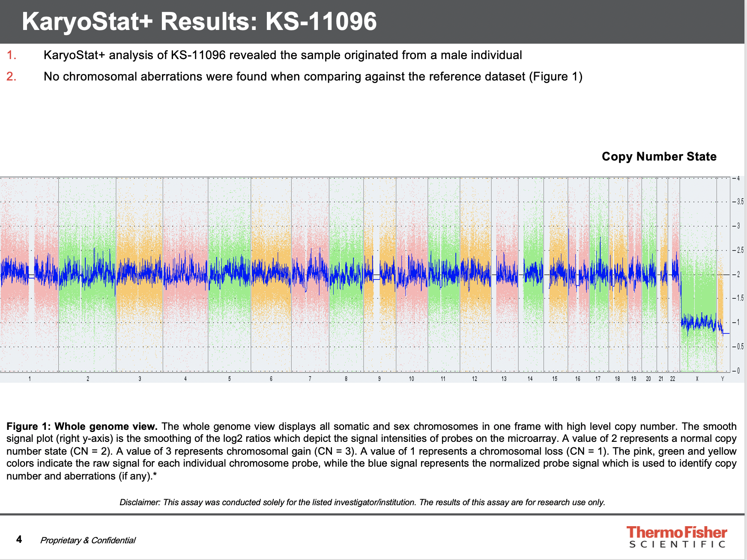Click the y-axis value 2.5

click(x=741, y=250)
